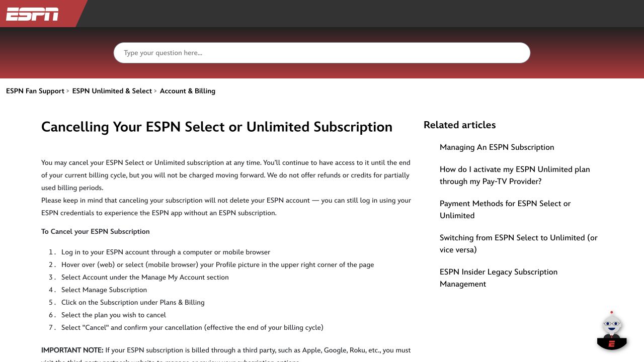Click the 'IMPORTANT NOTE:' bold text

tap(72, 350)
